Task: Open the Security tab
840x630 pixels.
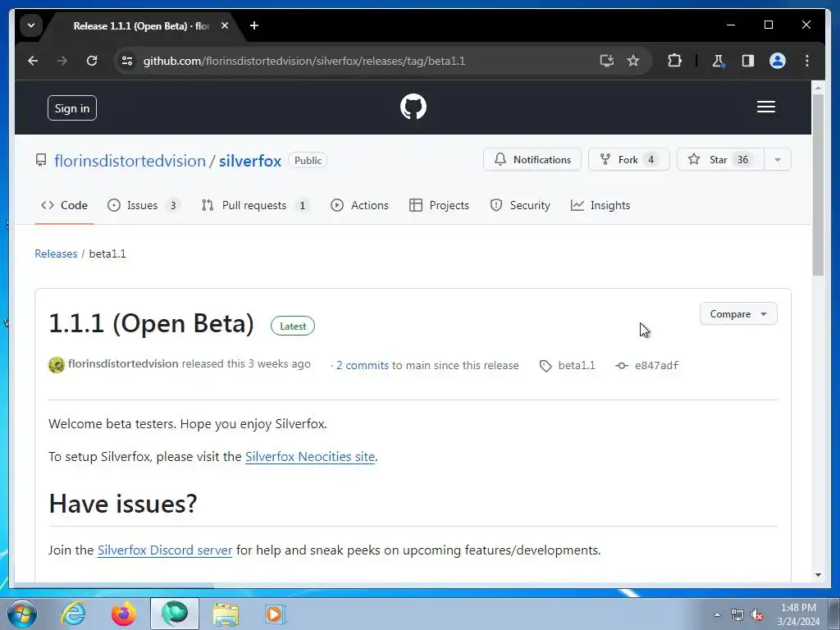Action: tap(519, 205)
